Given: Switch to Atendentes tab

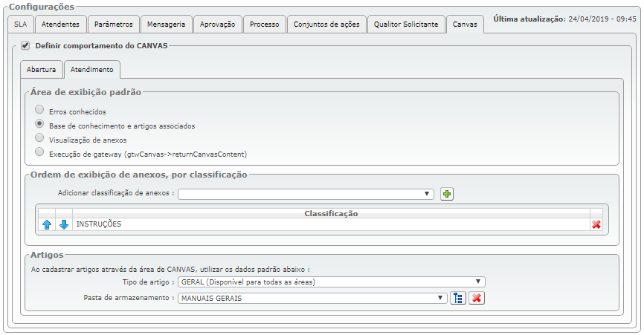Looking at the screenshot, I should click(60, 25).
